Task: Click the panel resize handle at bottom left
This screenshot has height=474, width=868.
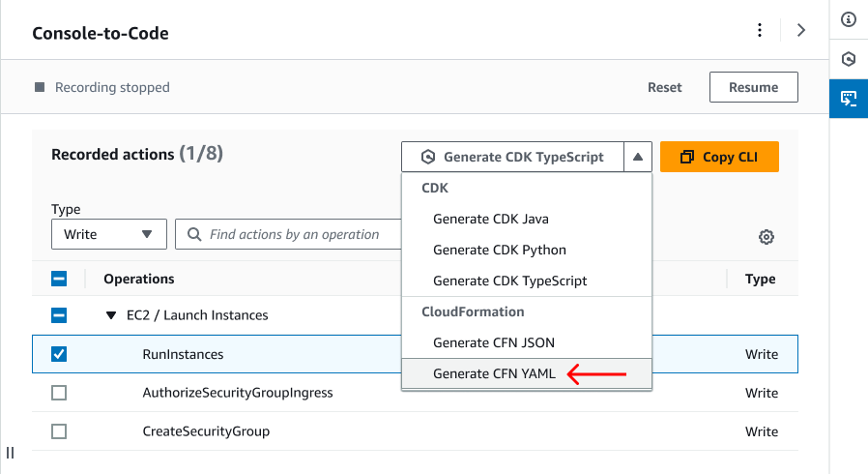Action: (x=10, y=453)
